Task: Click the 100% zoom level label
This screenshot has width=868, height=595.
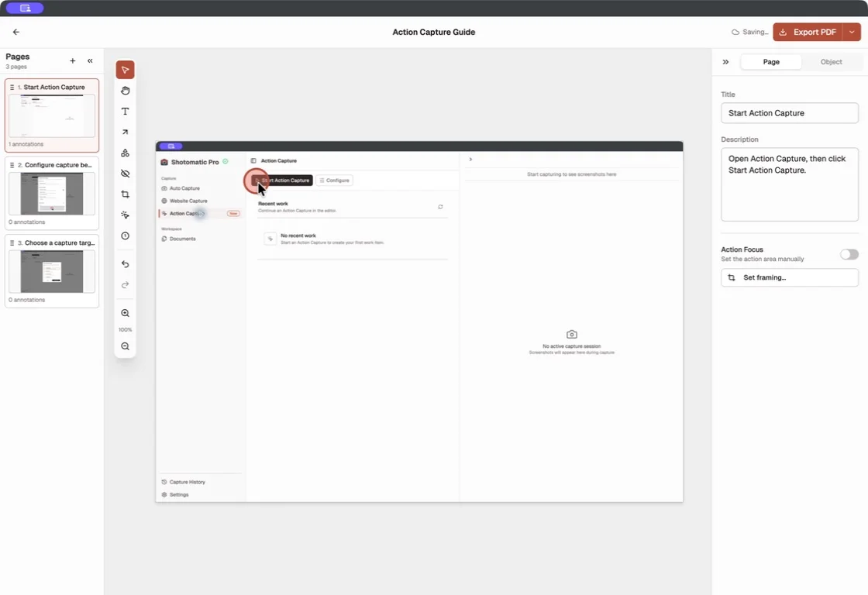Action: tap(125, 330)
